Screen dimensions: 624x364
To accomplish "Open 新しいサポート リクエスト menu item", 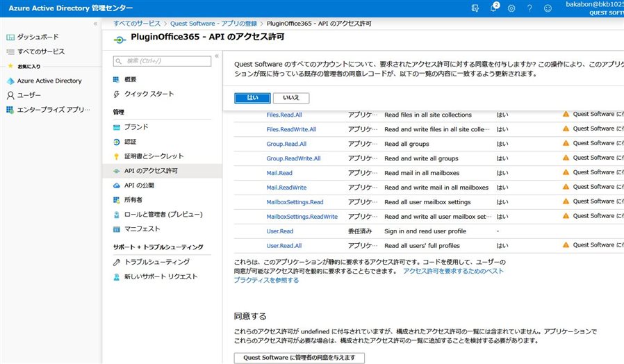I will click(161, 277).
